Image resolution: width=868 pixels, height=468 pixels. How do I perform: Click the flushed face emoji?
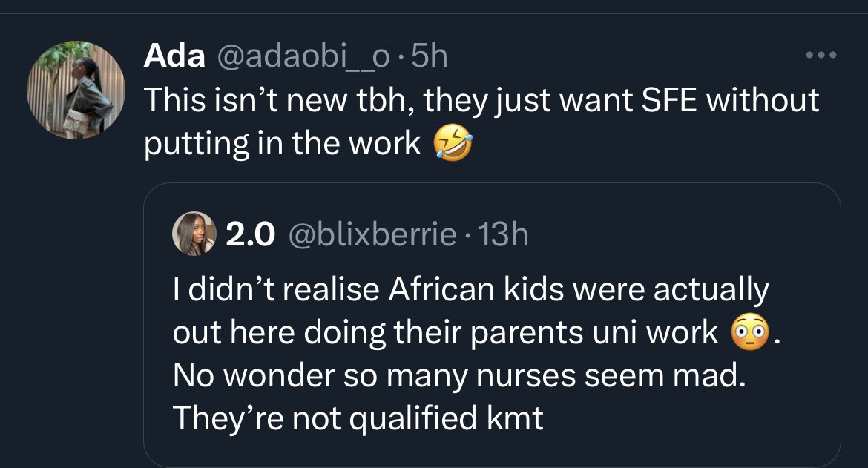[x=748, y=334]
